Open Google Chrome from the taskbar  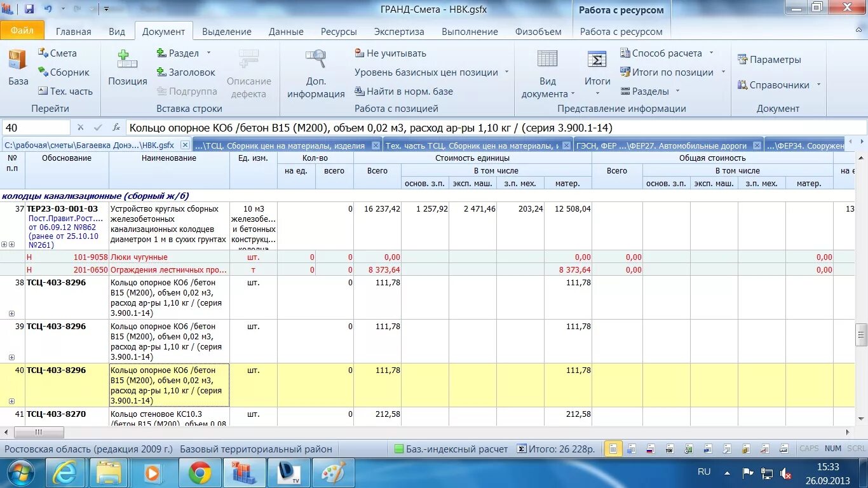coord(200,473)
